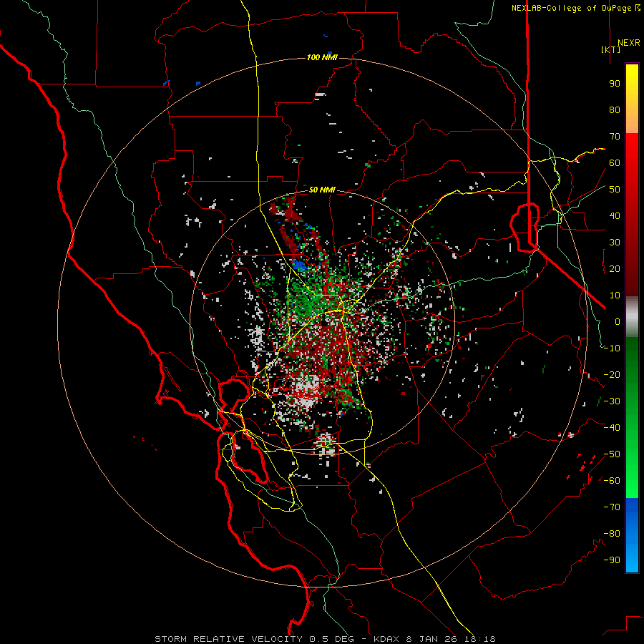Click the [KT] units label
Viewport: 644px width, 644px height.
(611, 49)
